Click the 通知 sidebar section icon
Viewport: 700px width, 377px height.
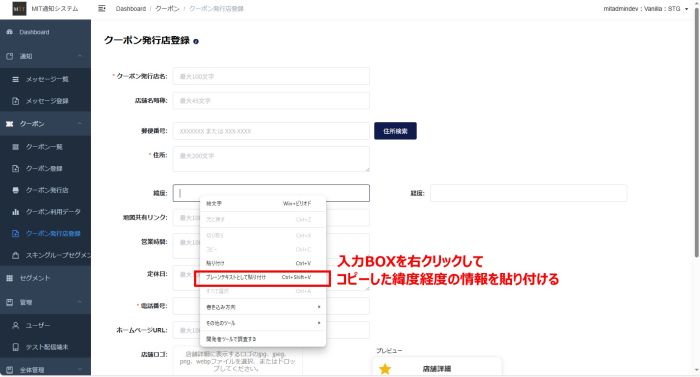[9, 56]
